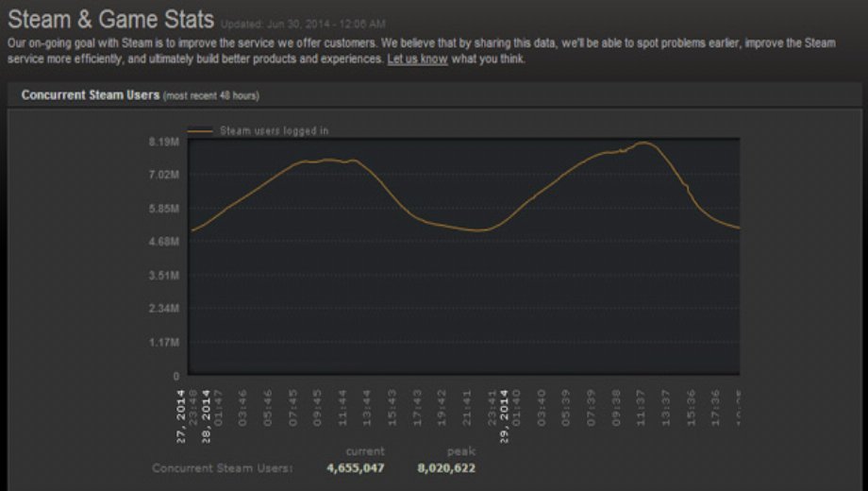Click the '29, 2014' date axis label
Viewport: 868px width, 491px height.
(504, 416)
